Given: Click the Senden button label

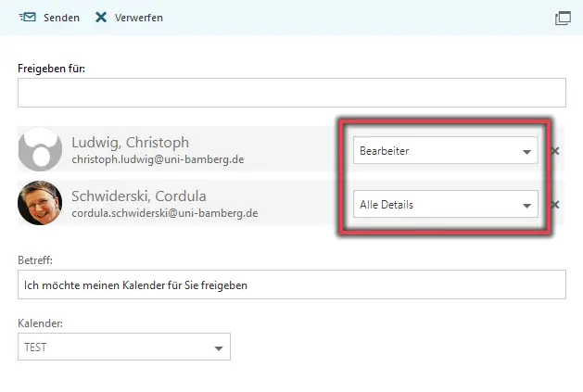Looking at the screenshot, I should tap(61, 18).
